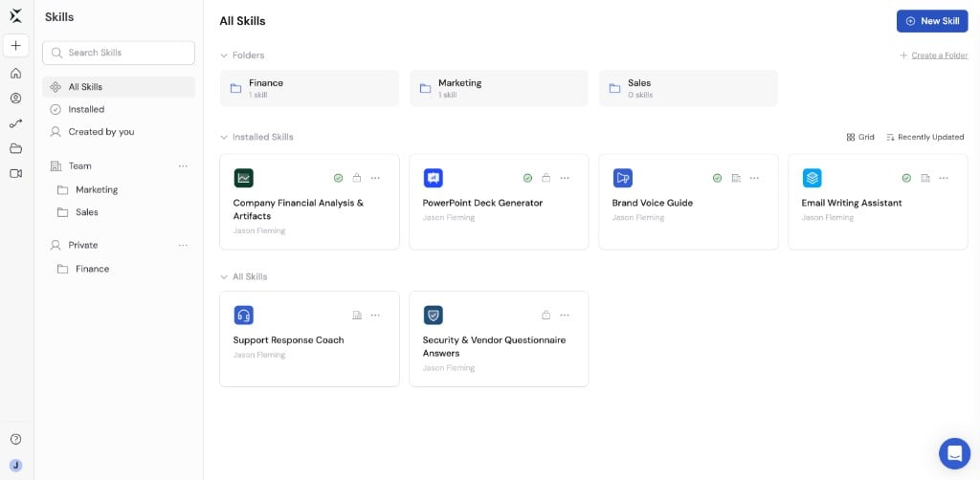This screenshot has height=480, width=980.
Task: Open the Private section ellipsis menu
Action: [x=183, y=246]
